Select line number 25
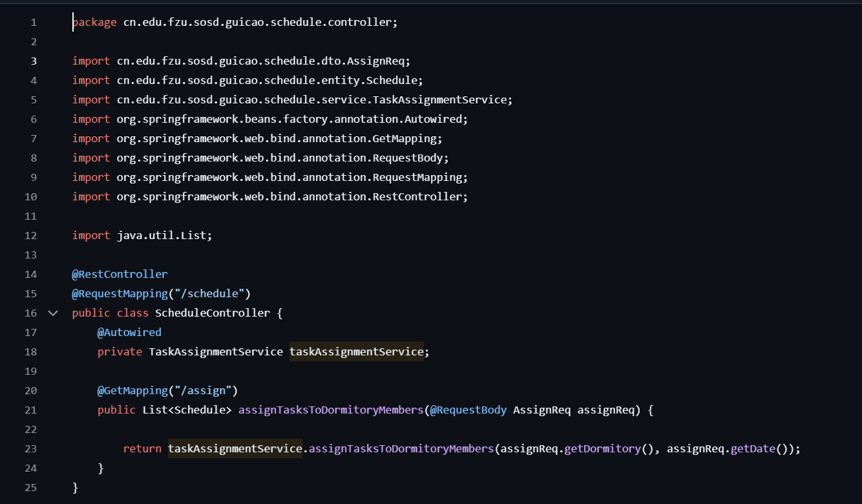Viewport: 862px width, 504px height. pos(30,487)
